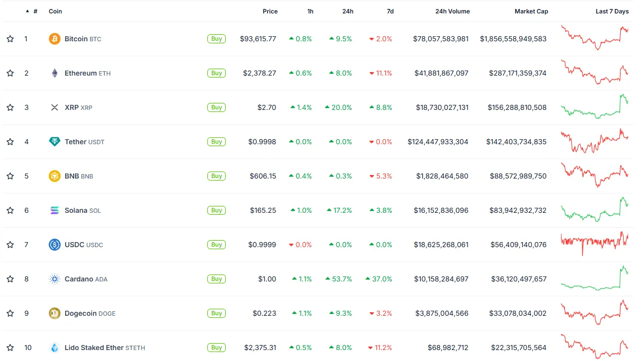Toggle favorite star for Dogecoin
The height and width of the screenshot is (361, 644).
click(10, 313)
